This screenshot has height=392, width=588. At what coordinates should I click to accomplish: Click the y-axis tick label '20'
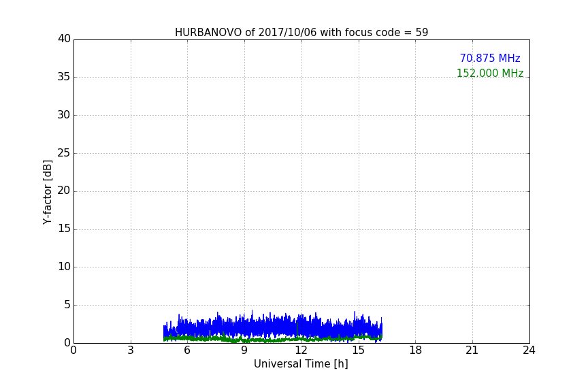click(x=64, y=191)
